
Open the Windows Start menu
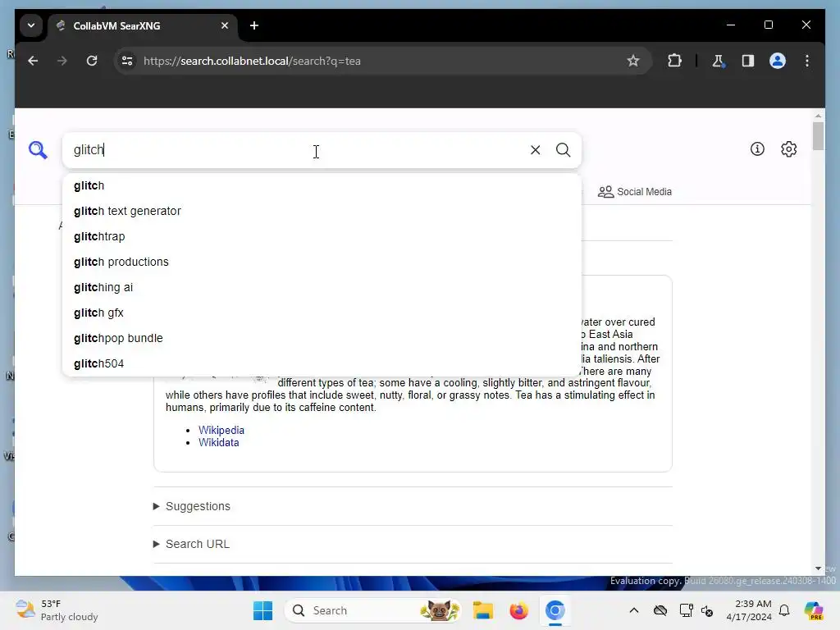click(262, 610)
